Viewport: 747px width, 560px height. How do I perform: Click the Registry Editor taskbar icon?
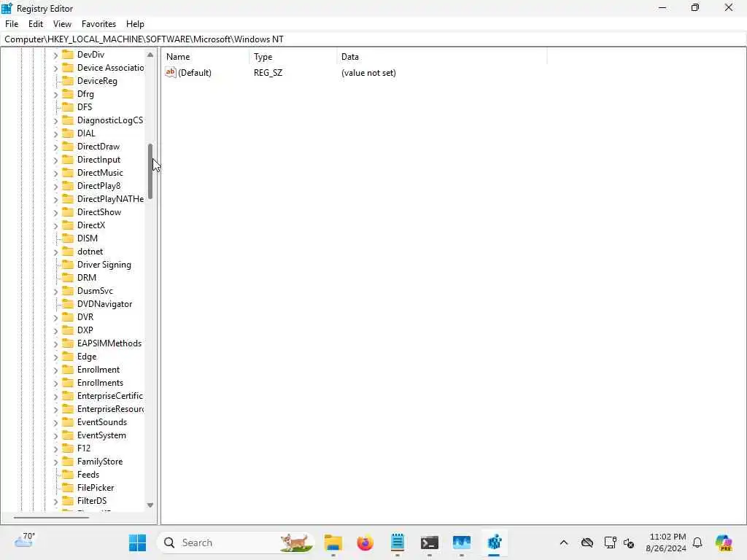(494, 542)
